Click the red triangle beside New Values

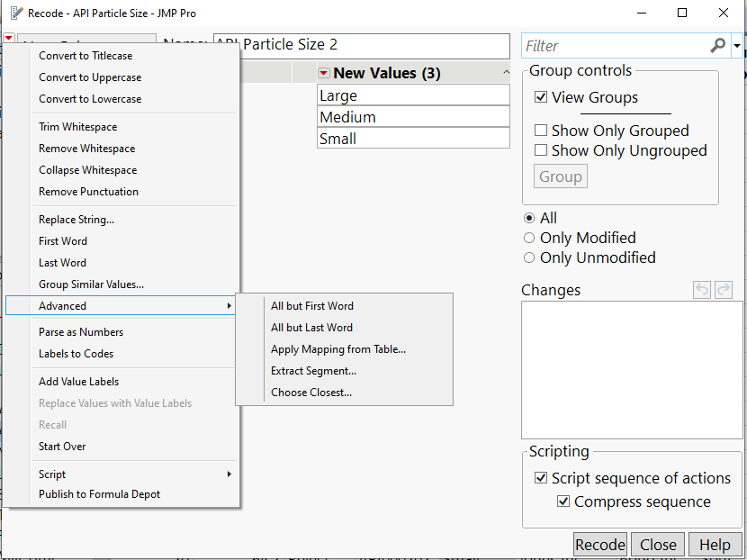point(324,74)
